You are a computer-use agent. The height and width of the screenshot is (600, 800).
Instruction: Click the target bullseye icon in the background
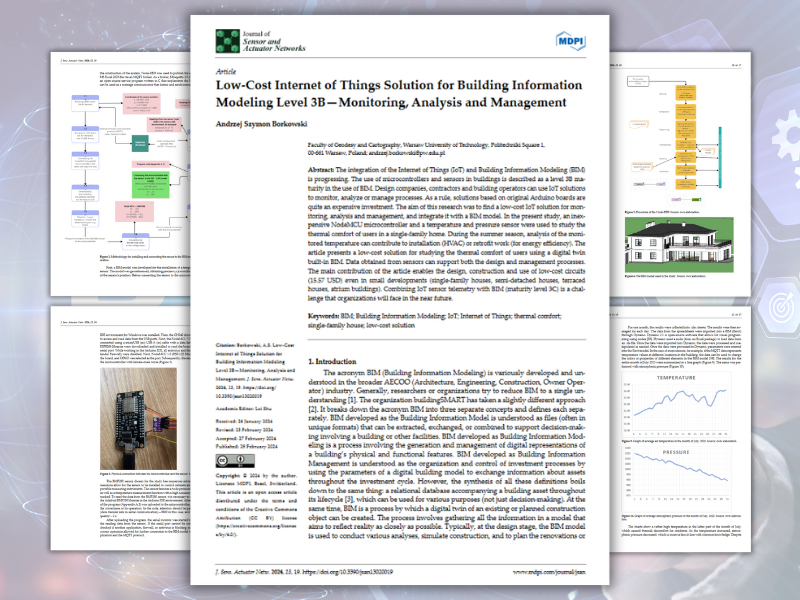tap(783, 307)
